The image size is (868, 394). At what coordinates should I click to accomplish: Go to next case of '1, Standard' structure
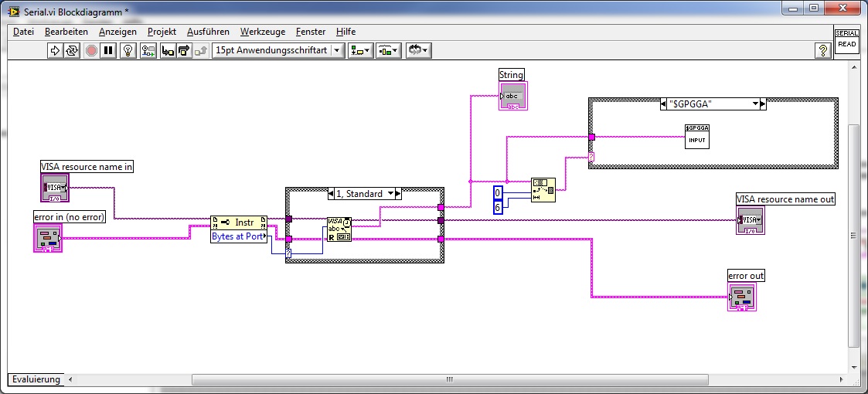pos(399,194)
